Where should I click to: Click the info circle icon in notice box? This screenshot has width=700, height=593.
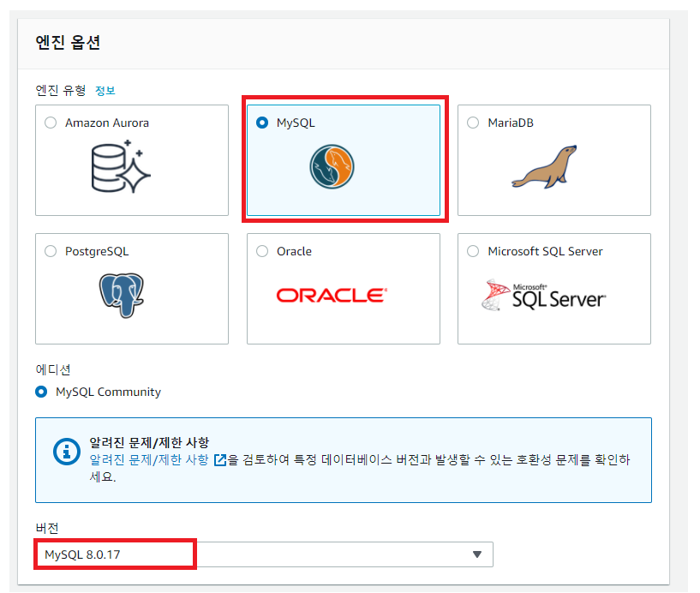coord(67,452)
